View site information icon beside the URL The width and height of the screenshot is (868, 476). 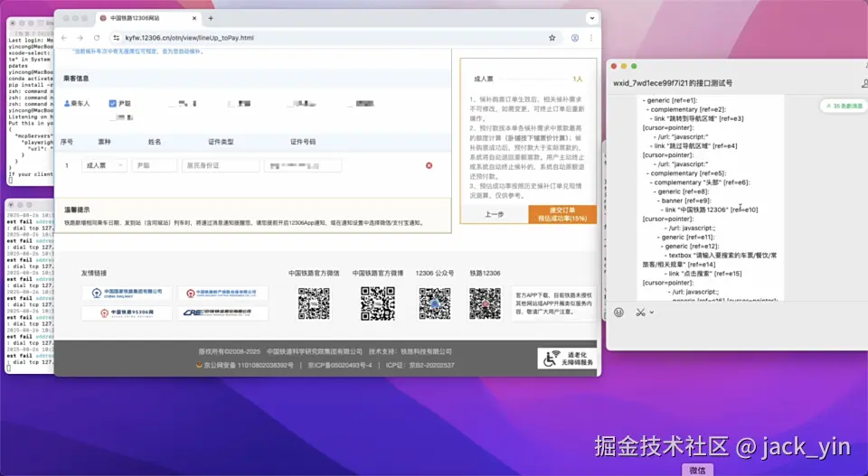coord(116,38)
